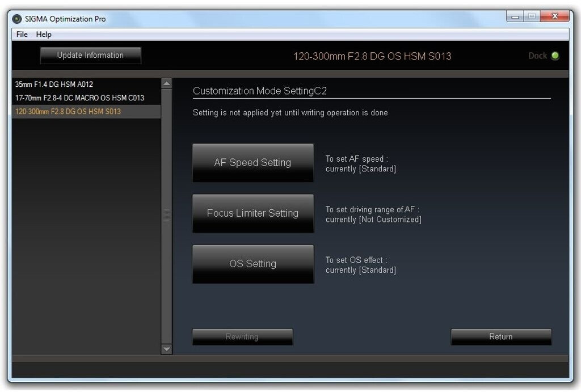Click the lens list scrollbar thumb
The width and height of the screenshot is (581, 392).
click(166, 216)
